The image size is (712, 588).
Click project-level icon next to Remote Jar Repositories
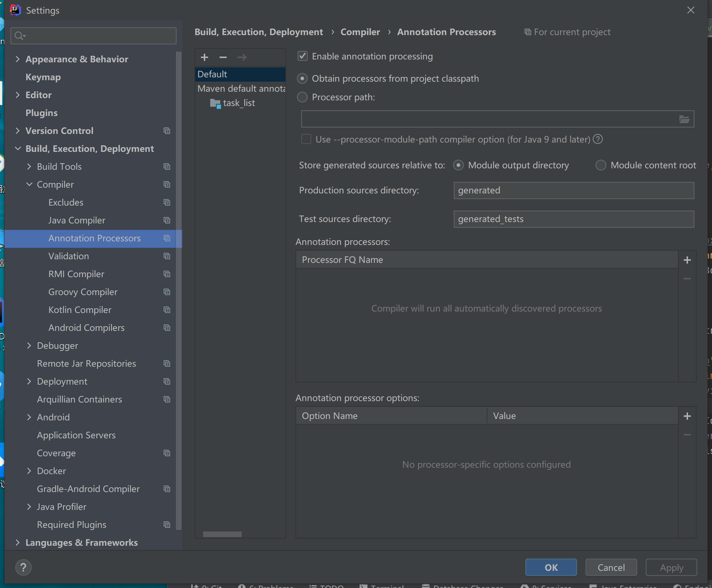(167, 363)
